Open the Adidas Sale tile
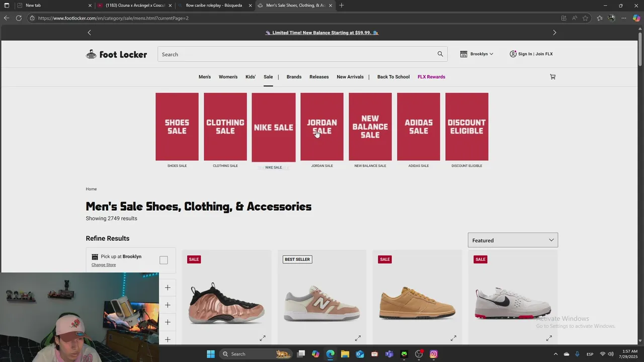The image size is (644, 362). pyautogui.click(x=419, y=127)
